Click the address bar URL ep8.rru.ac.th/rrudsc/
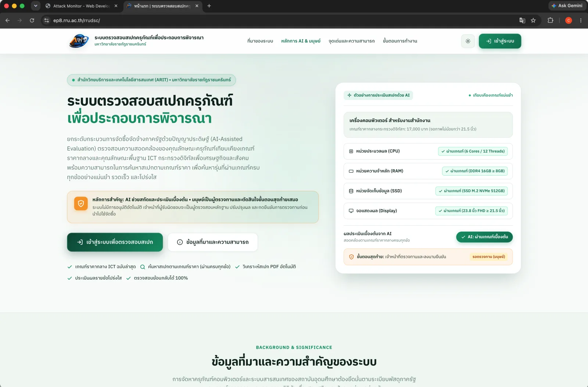The width and height of the screenshot is (588, 387). (77, 21)
